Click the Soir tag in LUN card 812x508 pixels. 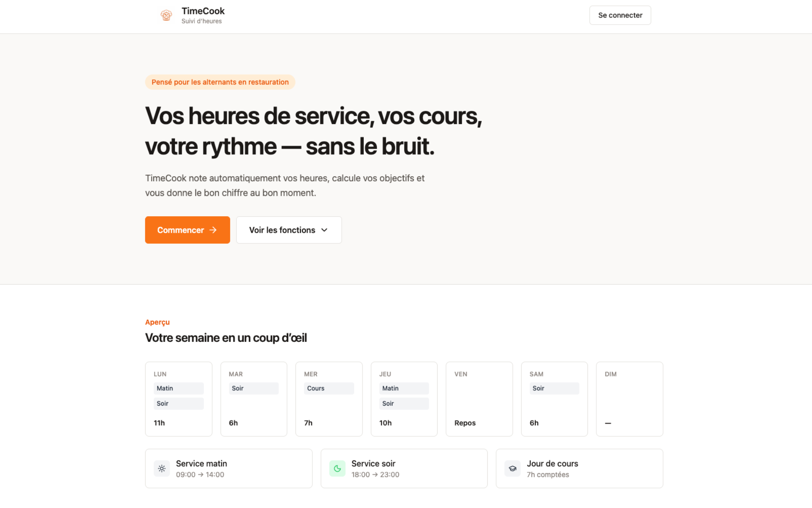[x=178, y=404]
